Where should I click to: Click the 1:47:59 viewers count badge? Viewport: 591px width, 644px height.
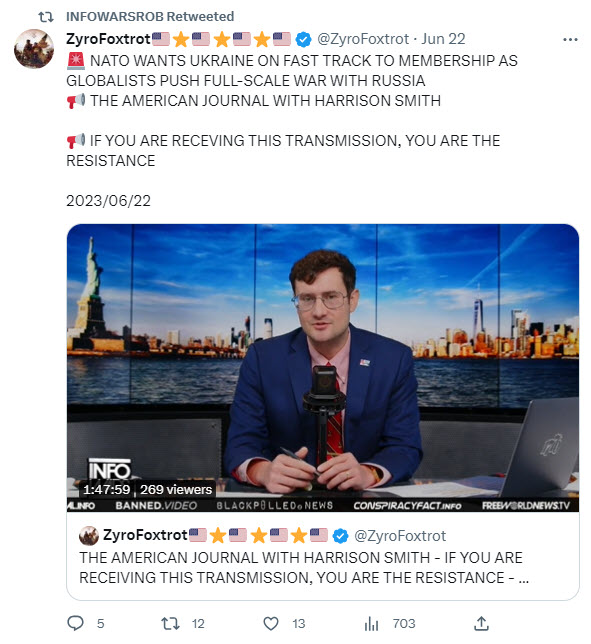tap(147, 490)
